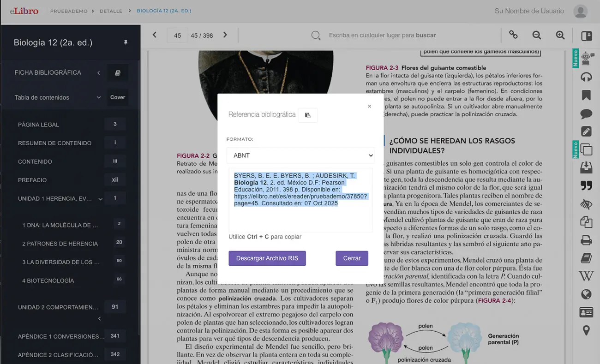
Task: Open the FORMATO dropdown showing ABNT
Action: (x=300, y=155)
